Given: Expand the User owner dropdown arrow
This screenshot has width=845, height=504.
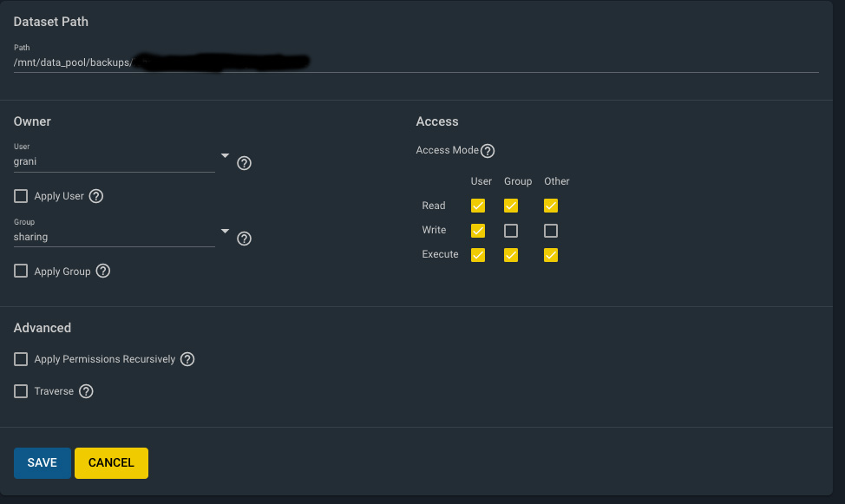Looking at the screenshot, I should tap(226, 156).
